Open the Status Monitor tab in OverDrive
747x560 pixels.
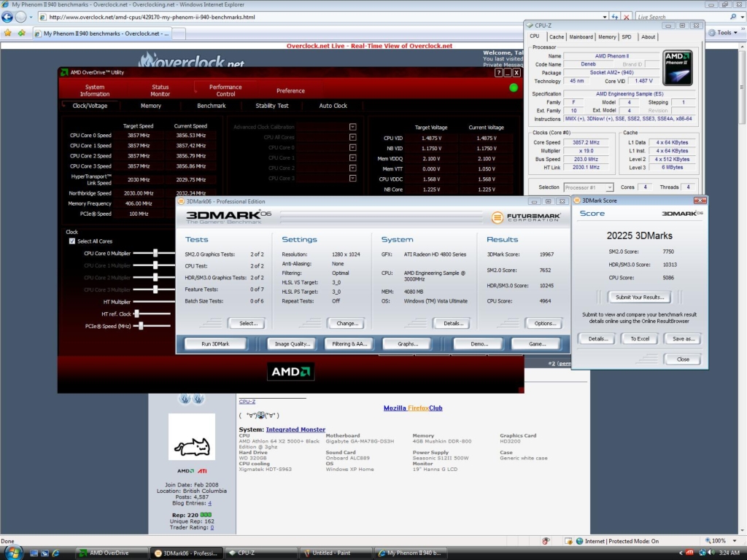point(160,90)
